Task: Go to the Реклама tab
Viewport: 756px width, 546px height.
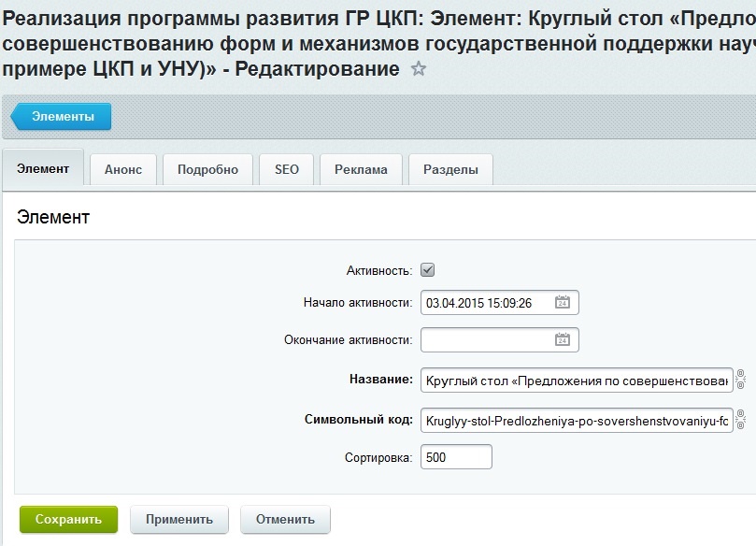Action: point(361,169)
